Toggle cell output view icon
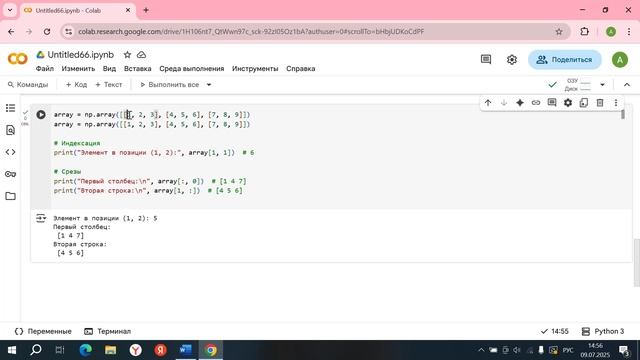Screen dimensions: 640x360 41,218
